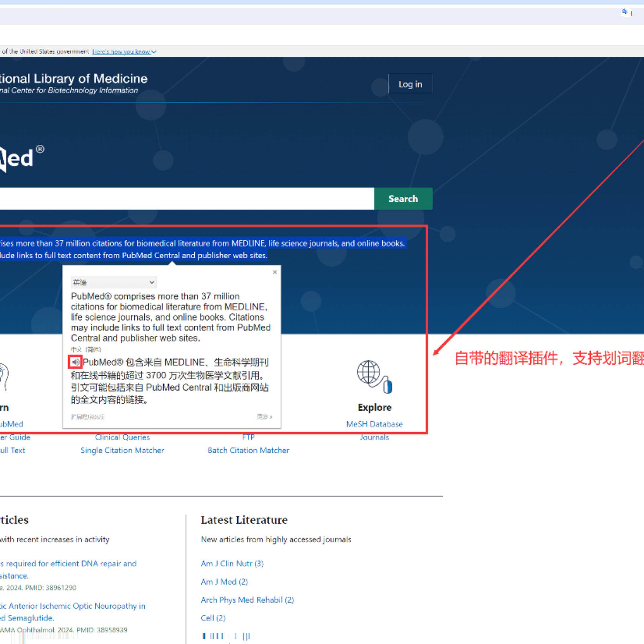644x644 pixels.
Task: Click the green Search button
Action: 403,199
